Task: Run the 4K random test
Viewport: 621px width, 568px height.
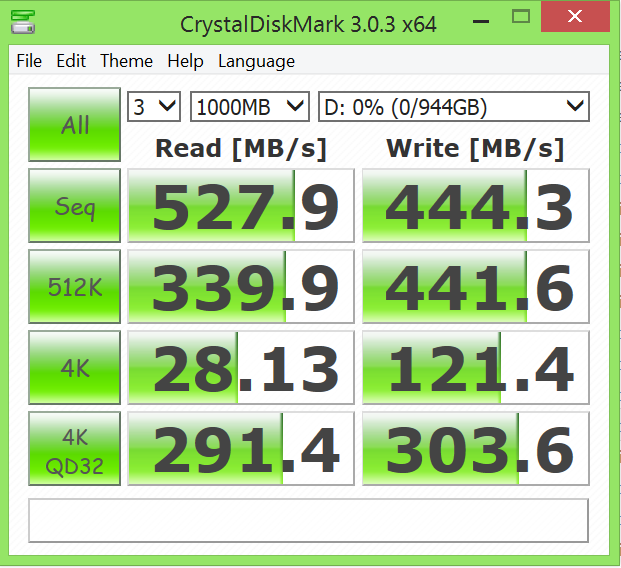Action: [x=74, y=367]
